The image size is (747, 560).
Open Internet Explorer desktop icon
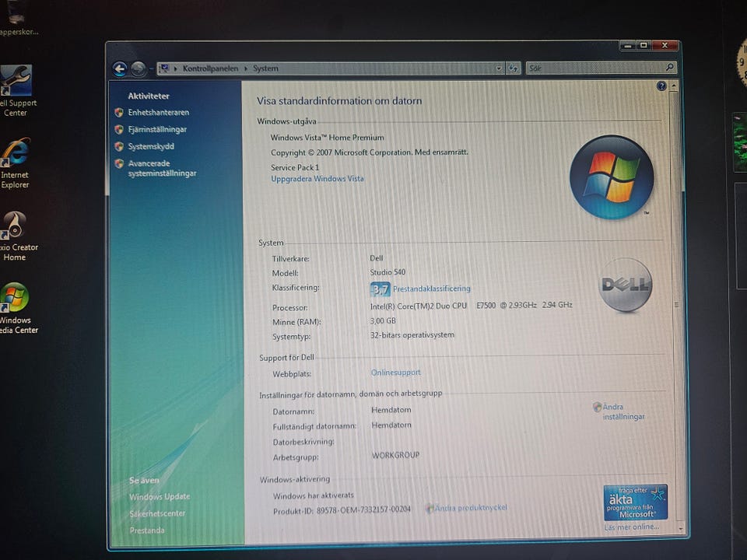tap(16, 164)
